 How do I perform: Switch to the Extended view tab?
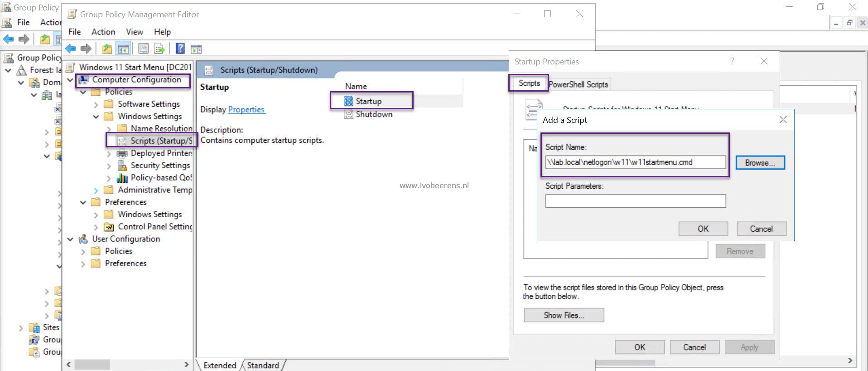(220, 365)
